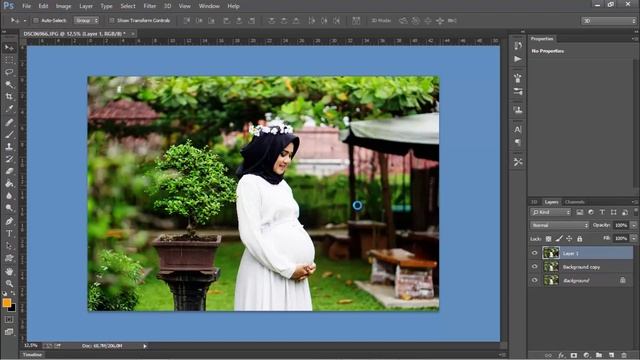This screenshot has width=640, height=360.
Task: Select the Magic Wand tool
Action: [x=9, y=84]
